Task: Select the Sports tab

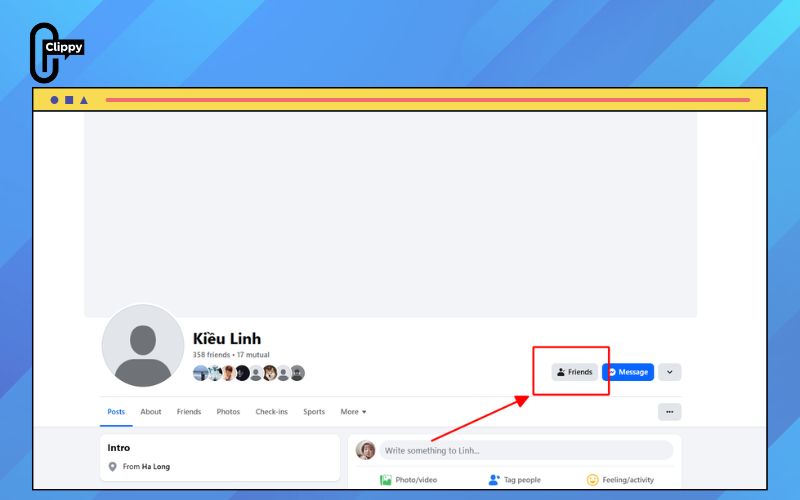Action: click(x=314, y=412)
